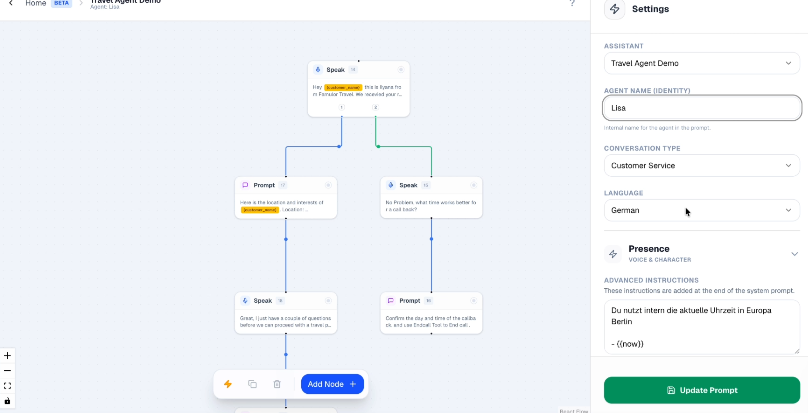Click the Advanced Instructions text area
The width and height of the screenshot is (808, 413).
coord(700,326)
